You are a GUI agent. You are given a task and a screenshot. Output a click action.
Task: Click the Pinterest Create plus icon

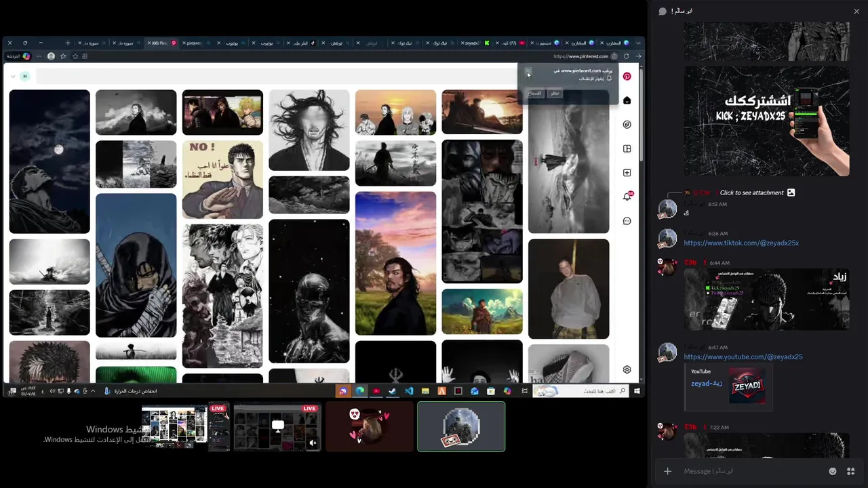click(627, 173)
